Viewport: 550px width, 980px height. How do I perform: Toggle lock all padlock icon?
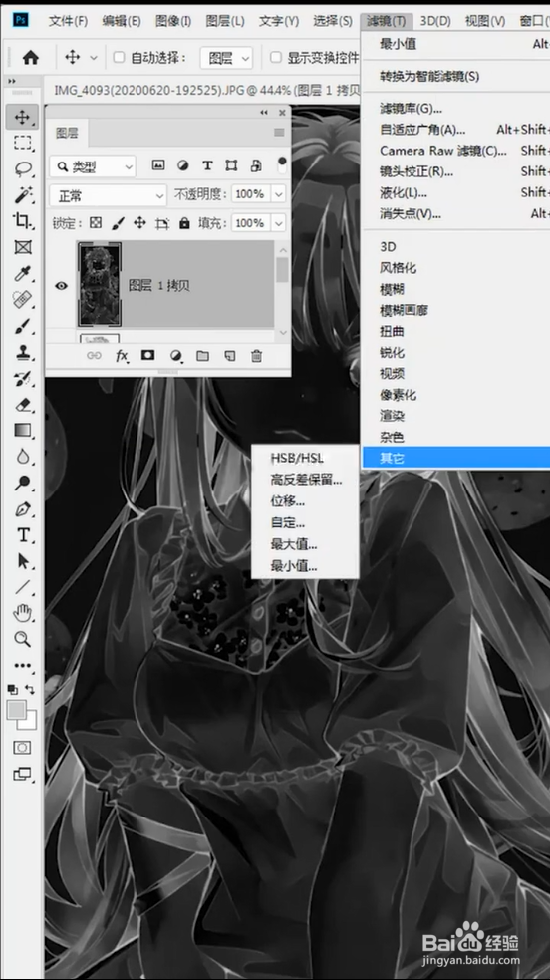pyautogui.click(x=184, y=223)
